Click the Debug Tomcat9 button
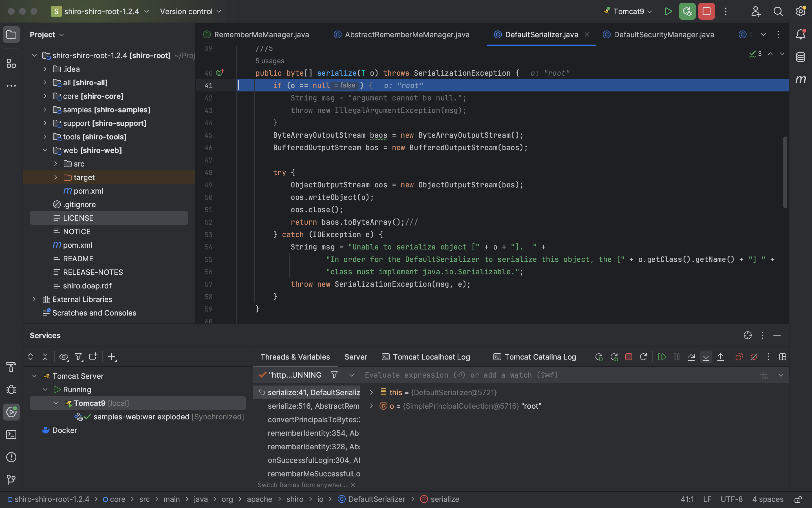 tap(687, 11)
